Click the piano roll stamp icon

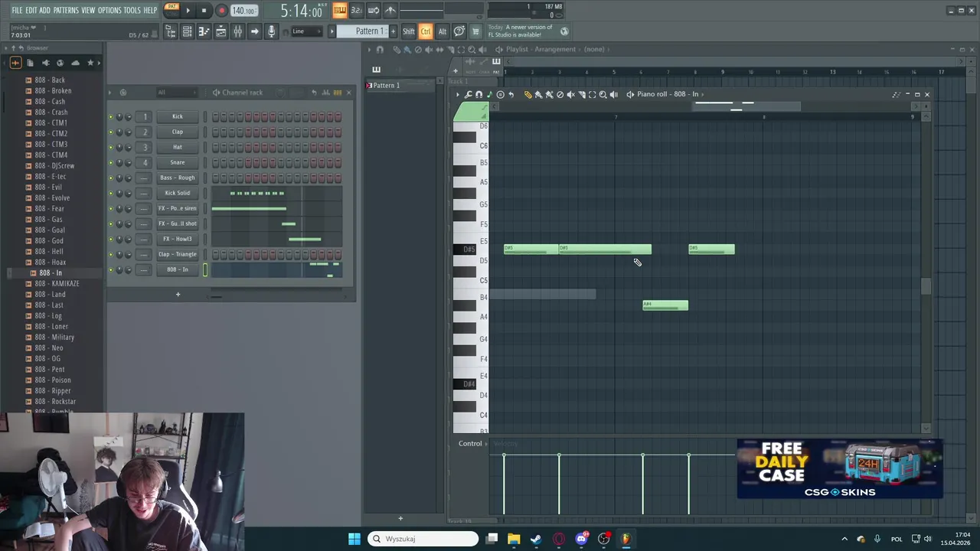click(501, 95)
